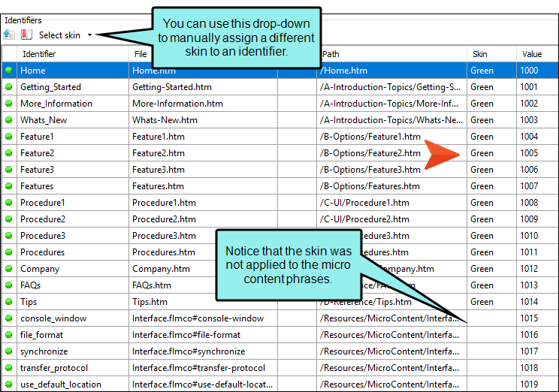The width and height of the screenshot is (559, 392).
Task: Click the red book icon in toolbar
Action: click(26, 35)
